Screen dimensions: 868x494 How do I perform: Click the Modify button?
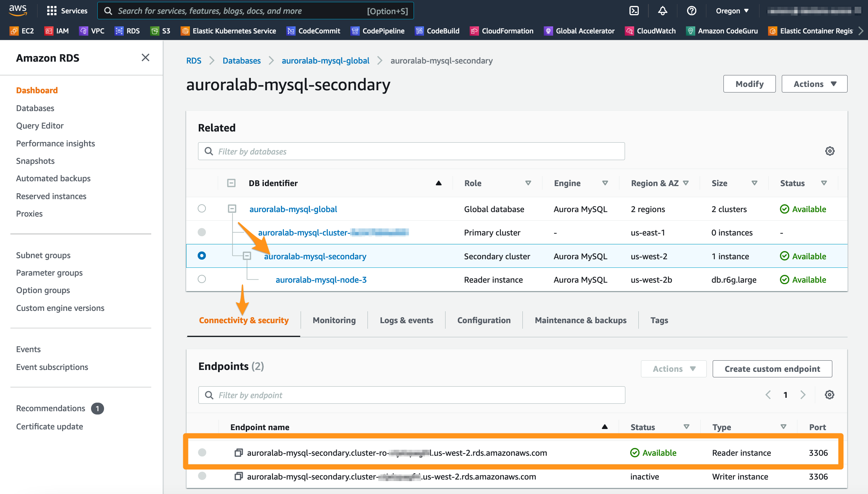click(x=749, y=84)
